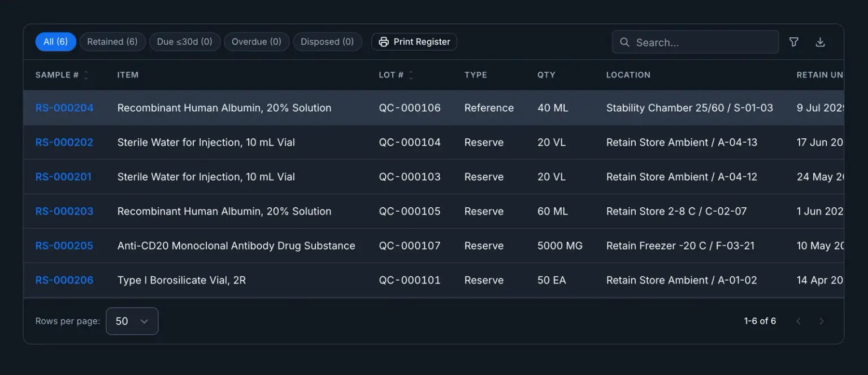Click location Retain Store Ambient / A-01-02
Image resolution: width=868 pixels, height=375 pixels.
[682, 280]
